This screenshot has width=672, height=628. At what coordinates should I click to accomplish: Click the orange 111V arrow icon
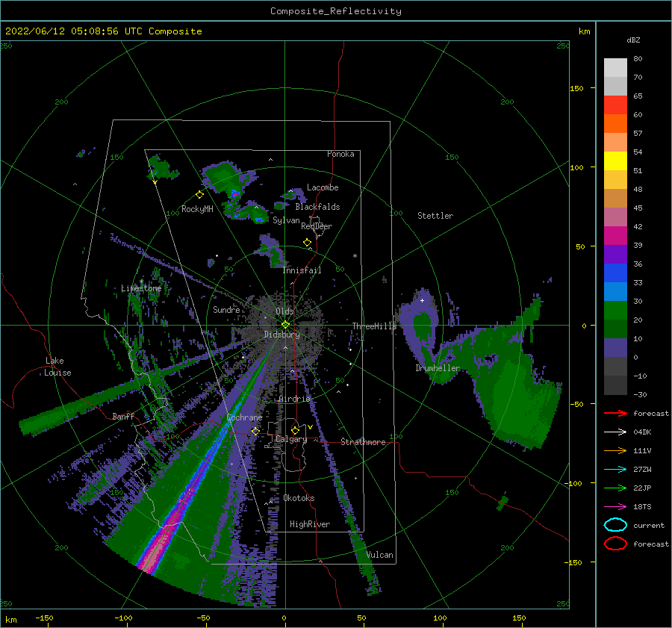[615, 450]
